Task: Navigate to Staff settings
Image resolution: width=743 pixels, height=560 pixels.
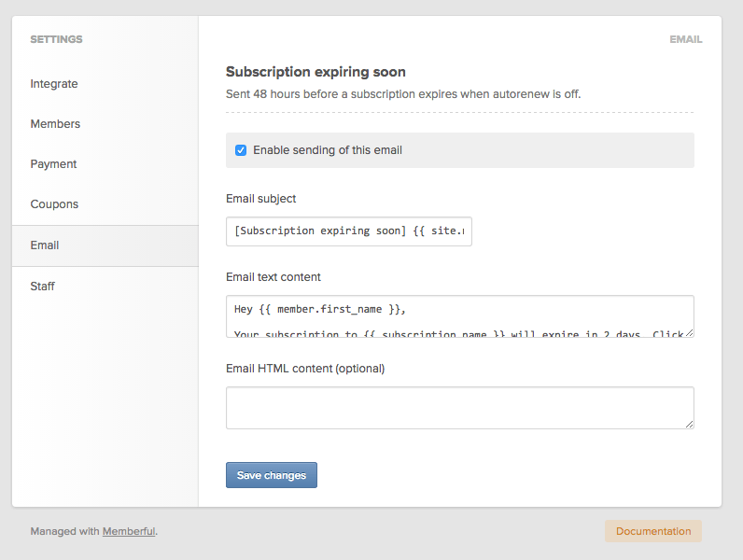Action: tap(43, 287)
